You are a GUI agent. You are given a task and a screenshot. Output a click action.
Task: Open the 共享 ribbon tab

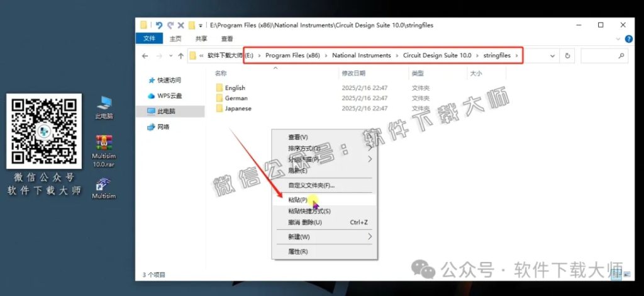[201, 38]
